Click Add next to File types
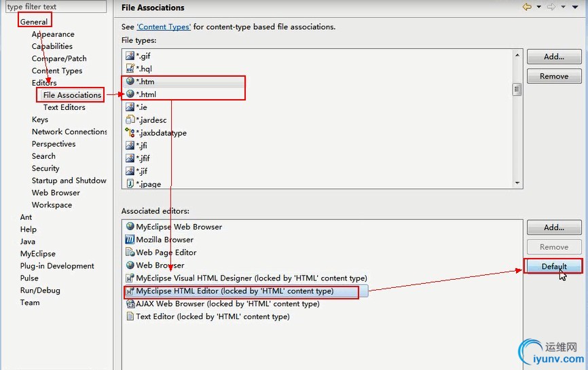The height and width of the screenshot is (370, 588). point(554,56)
